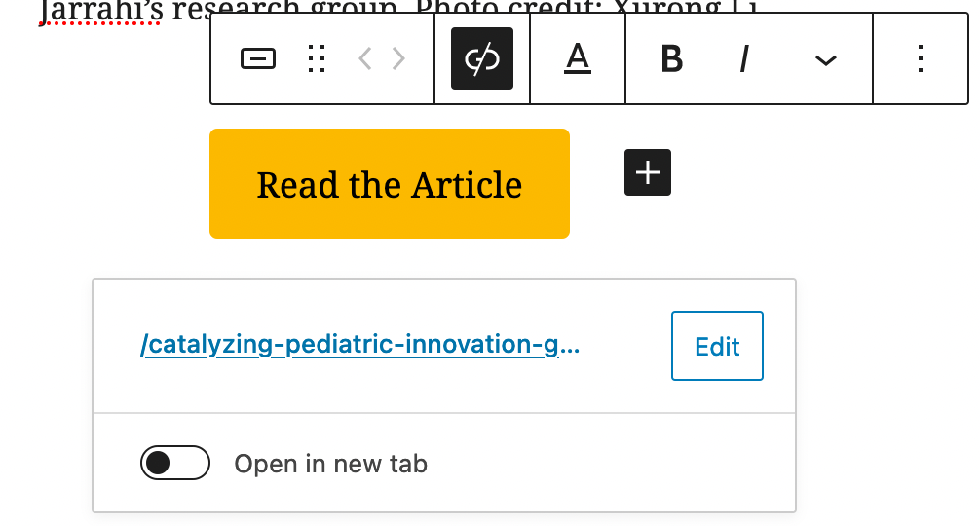The height and width of the screenshot is (526, 980).
Task: Click the Unlink icon in the toolbar
Action: click(482, 59)
